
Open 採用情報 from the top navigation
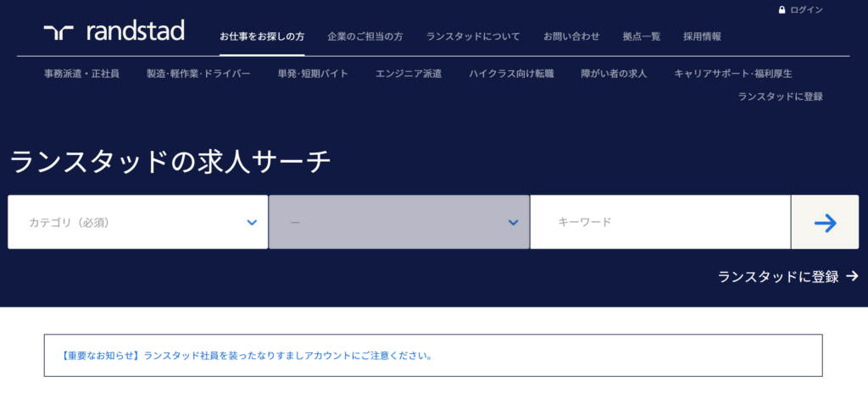click(702, 36)
